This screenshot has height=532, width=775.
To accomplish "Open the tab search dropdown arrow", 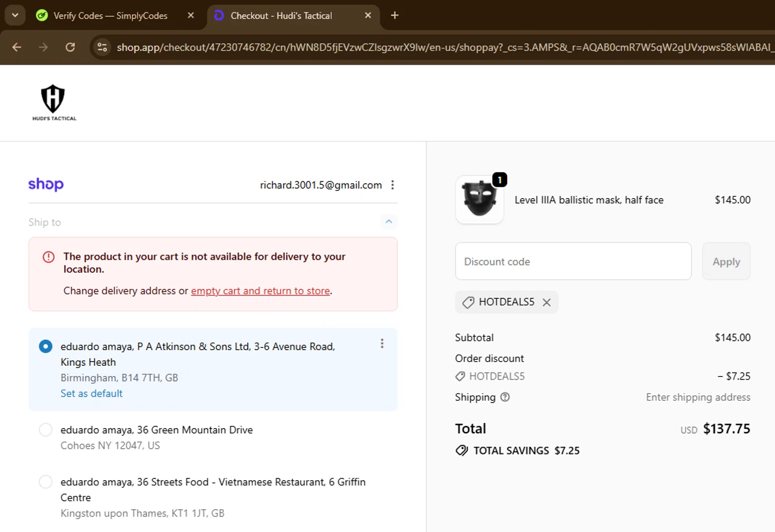I will tap(15, 15).
